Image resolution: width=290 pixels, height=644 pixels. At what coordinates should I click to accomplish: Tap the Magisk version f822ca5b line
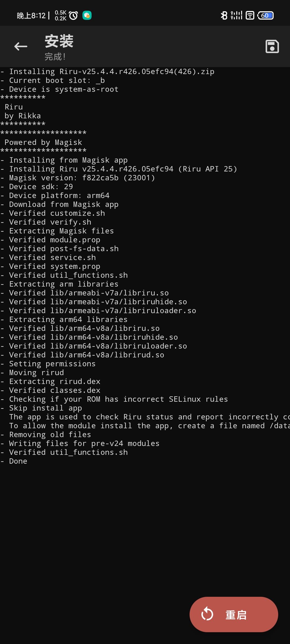click(78, 178)
